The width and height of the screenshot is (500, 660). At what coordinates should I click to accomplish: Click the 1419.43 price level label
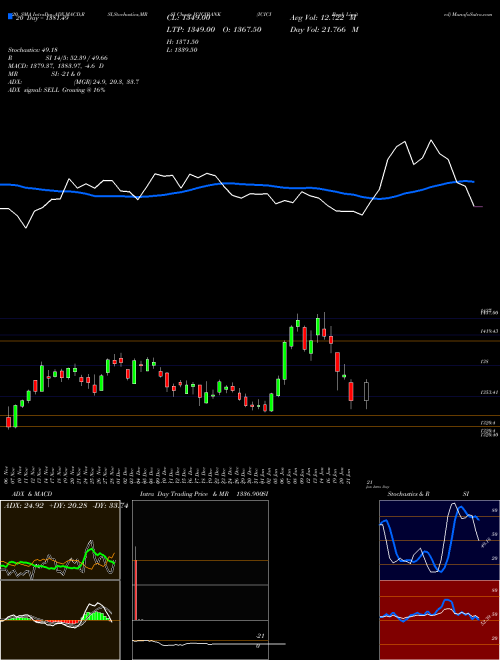(490, 332)
